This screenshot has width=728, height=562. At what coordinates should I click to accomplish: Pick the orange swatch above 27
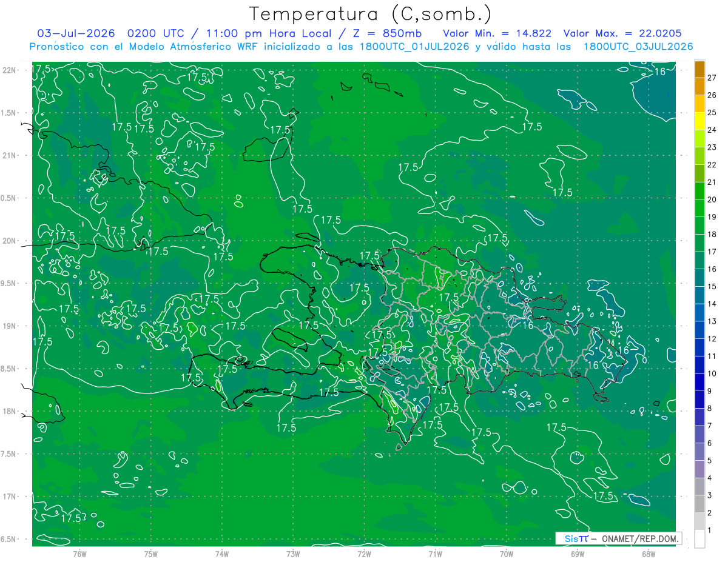[x=699, y=69]
